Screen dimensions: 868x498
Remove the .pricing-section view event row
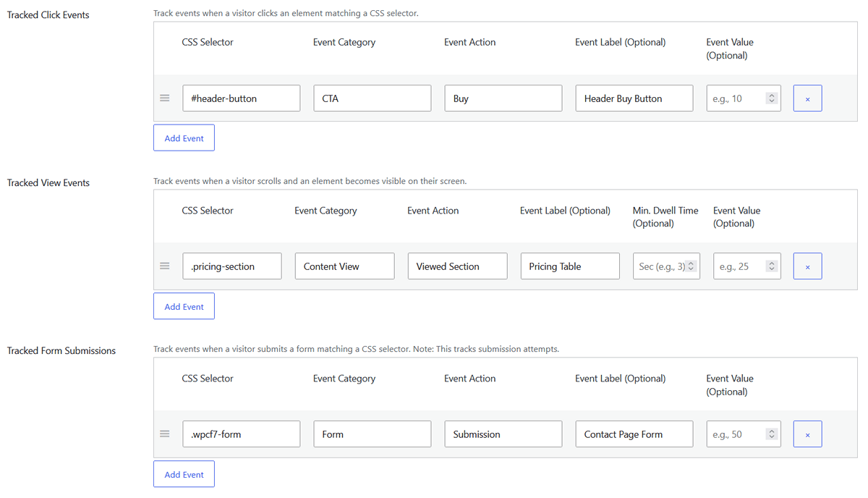(x=807, y=266)
